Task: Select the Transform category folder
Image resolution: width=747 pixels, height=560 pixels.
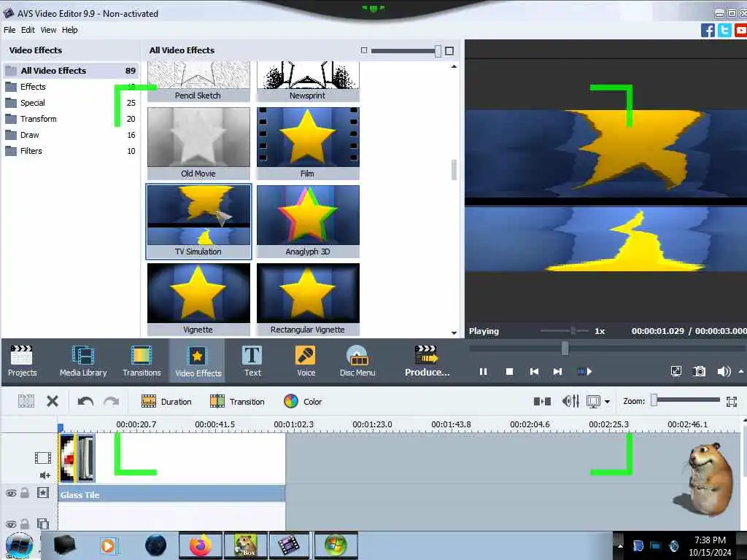Action: (x=71, y=119)
